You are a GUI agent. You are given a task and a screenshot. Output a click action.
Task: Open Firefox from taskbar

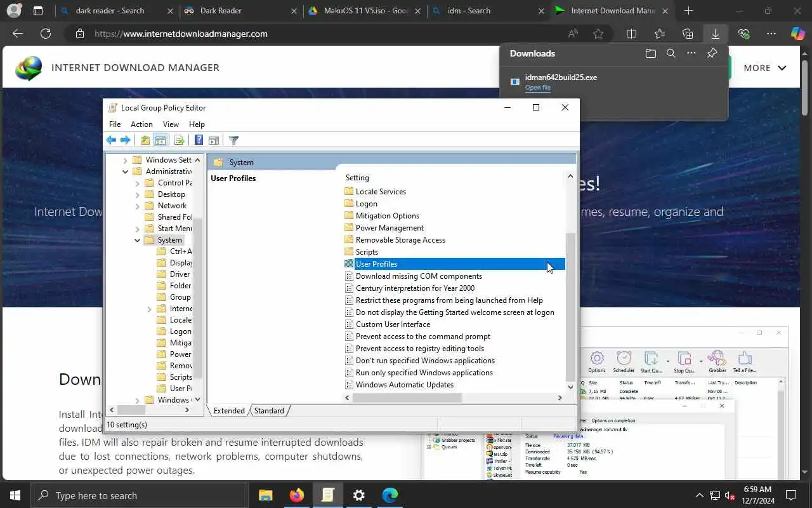tap(296, 495)
